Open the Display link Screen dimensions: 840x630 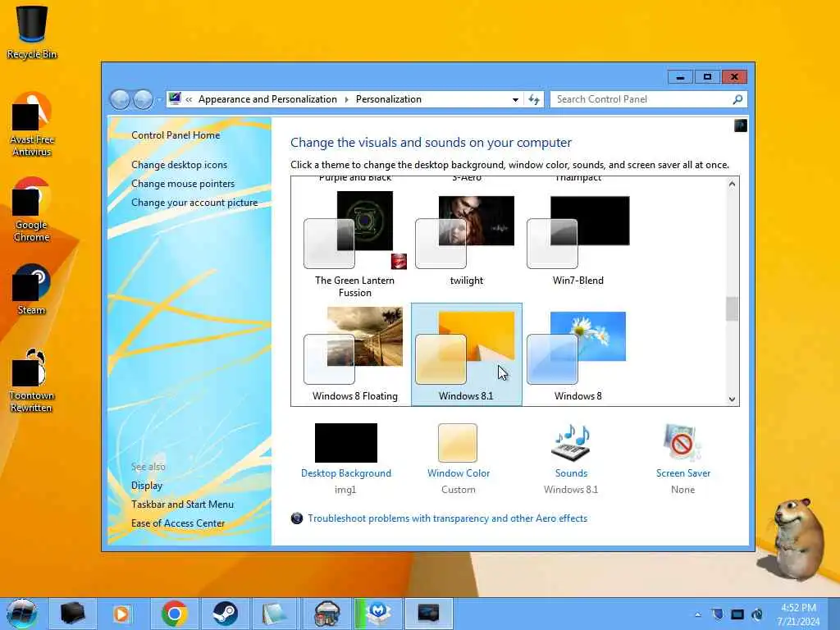point(146,486)
